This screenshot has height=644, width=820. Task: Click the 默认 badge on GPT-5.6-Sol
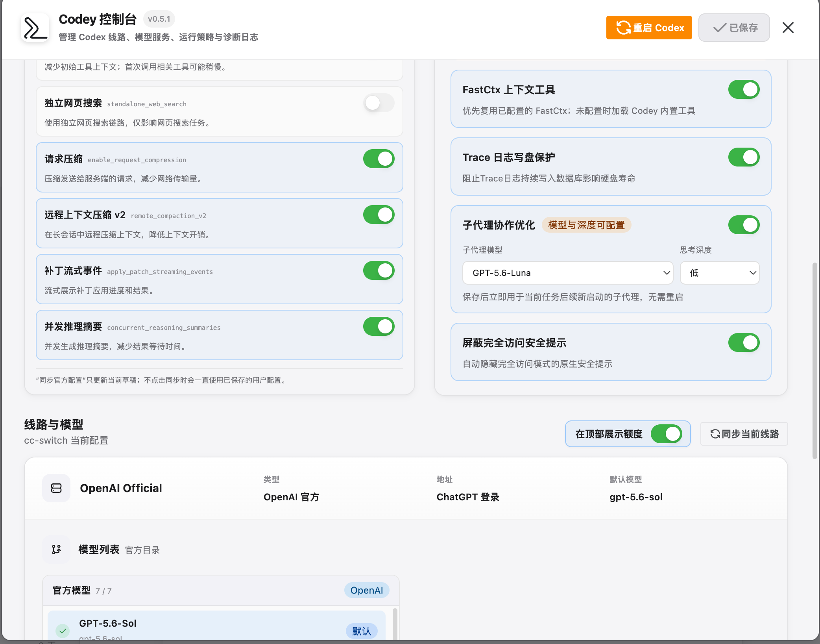pyautogui.click(x=362, y=631)
